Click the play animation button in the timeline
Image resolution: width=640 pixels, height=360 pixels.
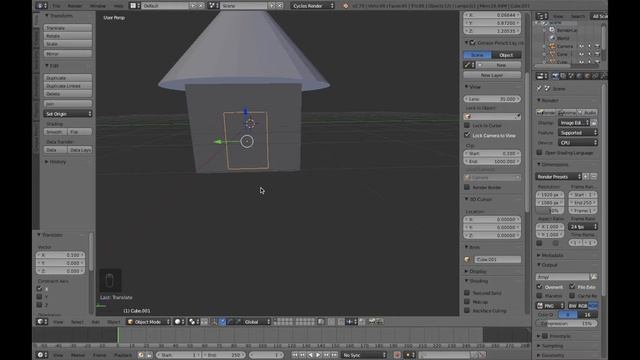point(318,355)
